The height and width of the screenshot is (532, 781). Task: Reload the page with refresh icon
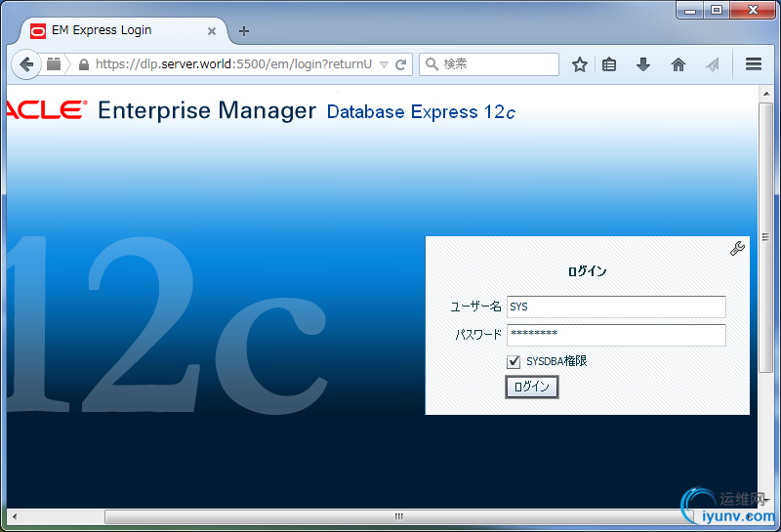click(401, 64)
